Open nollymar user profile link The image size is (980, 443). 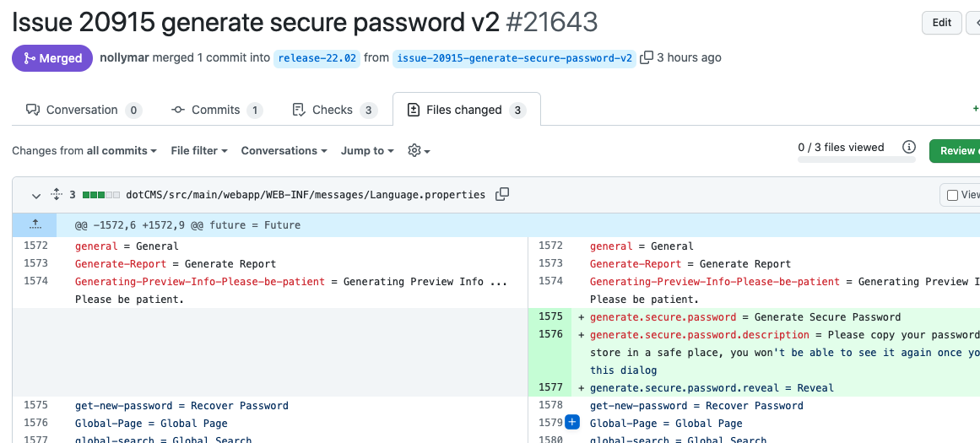tap(125, 57)
